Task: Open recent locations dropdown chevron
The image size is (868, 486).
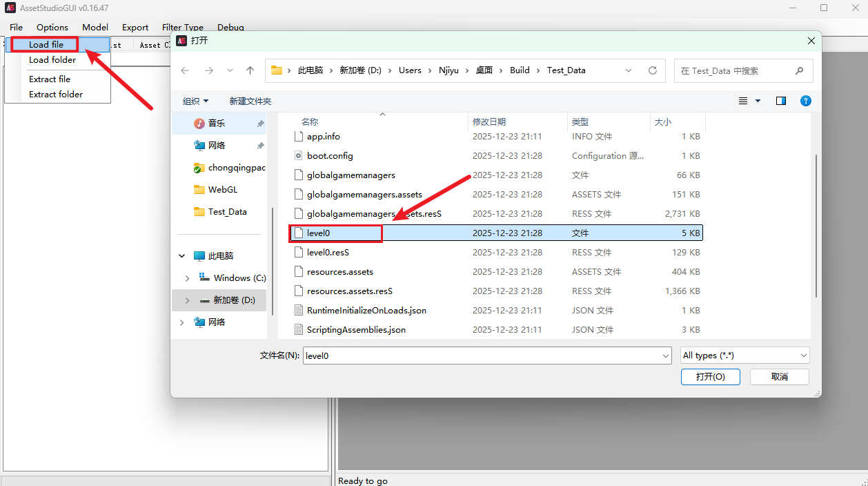Action: click(230, 70)
